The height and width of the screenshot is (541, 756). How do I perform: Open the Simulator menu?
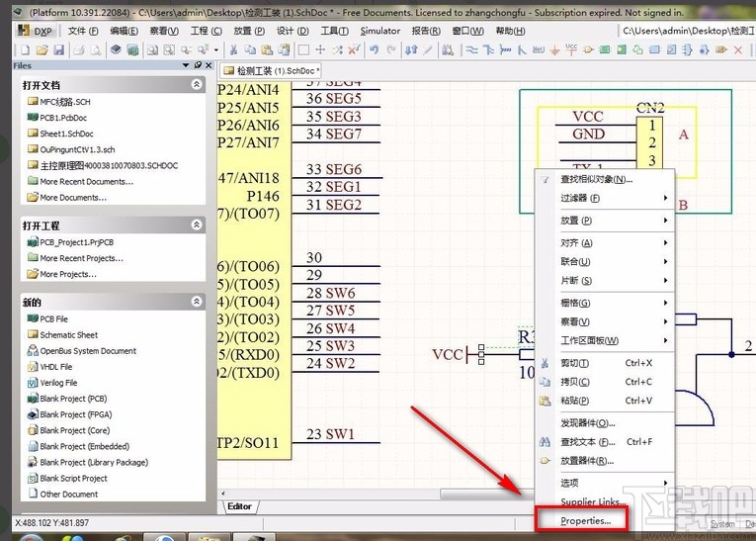coord(379,31)
